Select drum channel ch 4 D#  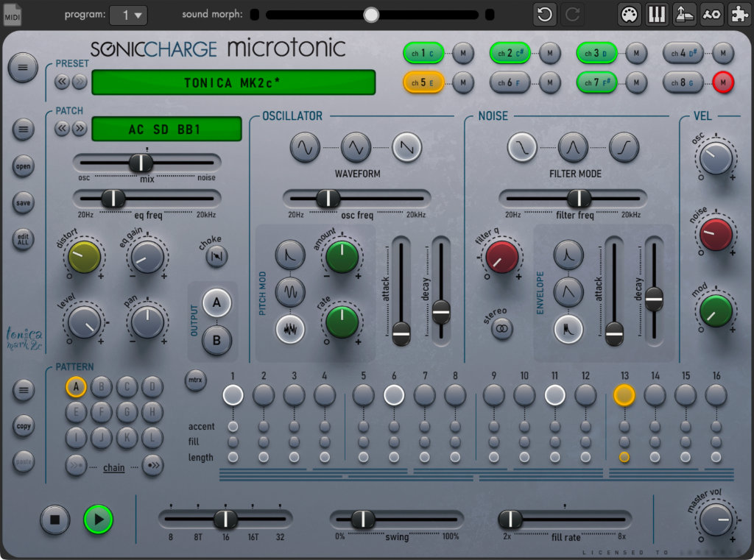(683, 54)
